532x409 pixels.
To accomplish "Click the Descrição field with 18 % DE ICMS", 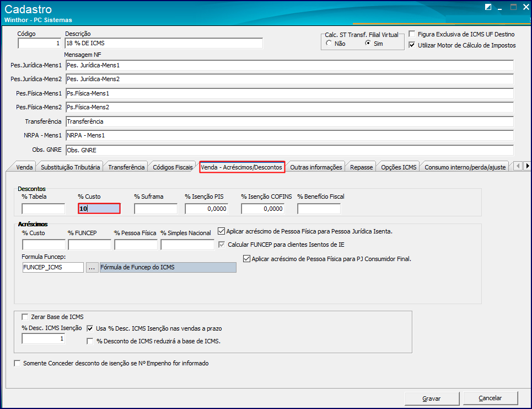I will [164, 43].
